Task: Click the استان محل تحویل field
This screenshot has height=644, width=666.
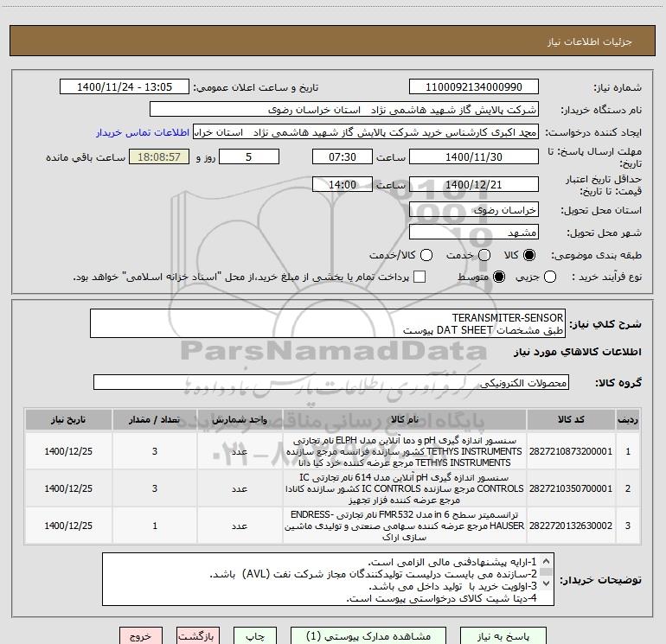Action: (474, 210)
